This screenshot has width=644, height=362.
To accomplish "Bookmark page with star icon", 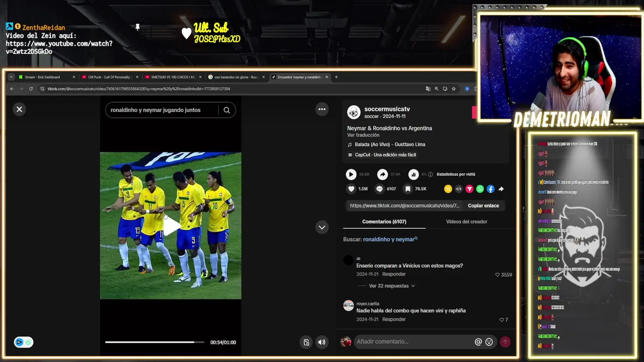I will 454,89.
